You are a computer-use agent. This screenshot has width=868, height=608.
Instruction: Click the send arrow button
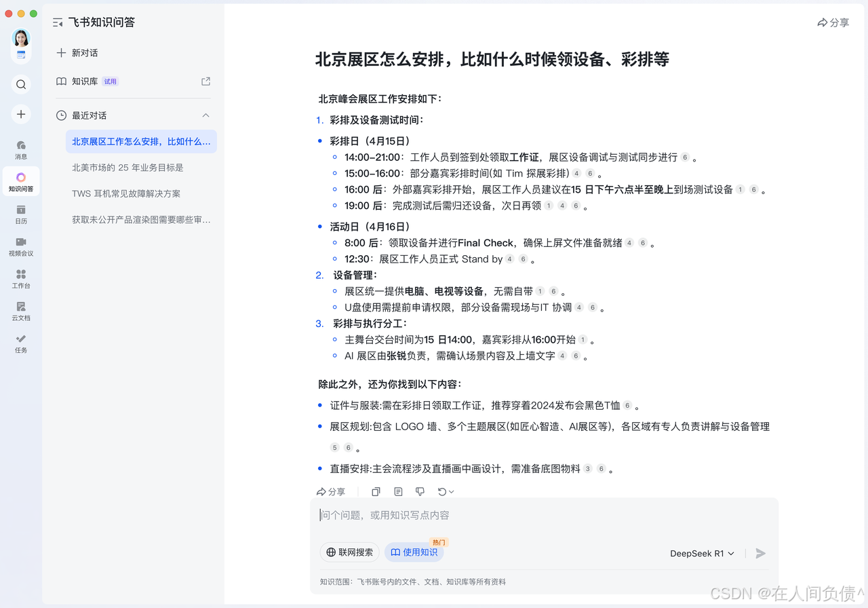(761, 554)
